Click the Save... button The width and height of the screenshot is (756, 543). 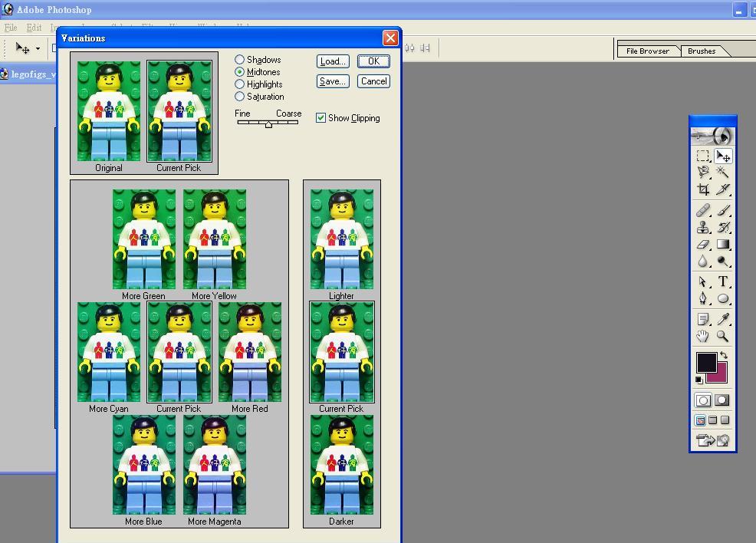(333, 81)
